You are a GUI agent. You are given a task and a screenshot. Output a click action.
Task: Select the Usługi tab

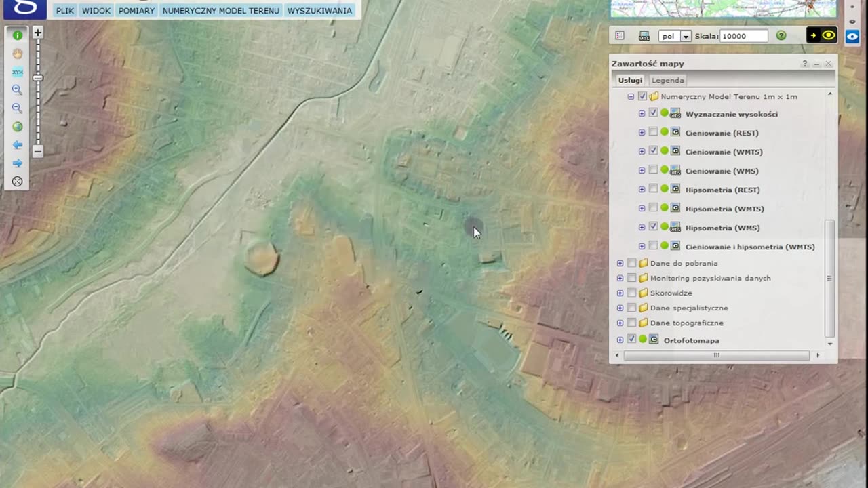[x=630, y=80]
